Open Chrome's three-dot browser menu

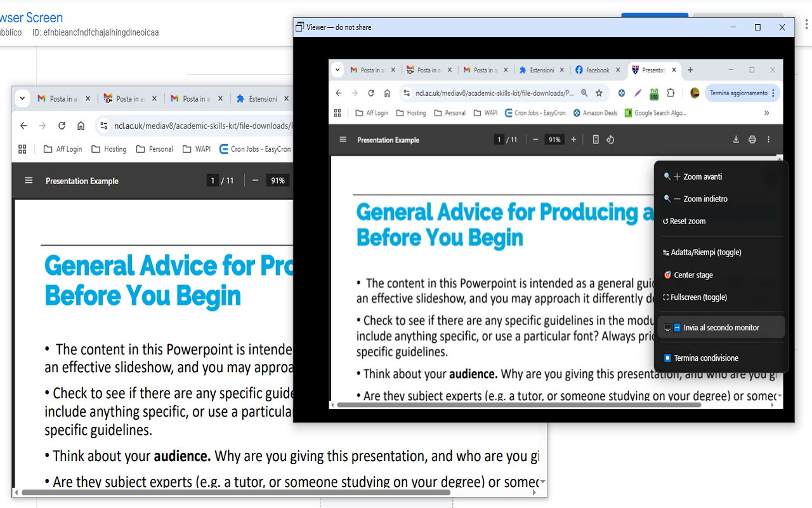(x=773, y=93)
